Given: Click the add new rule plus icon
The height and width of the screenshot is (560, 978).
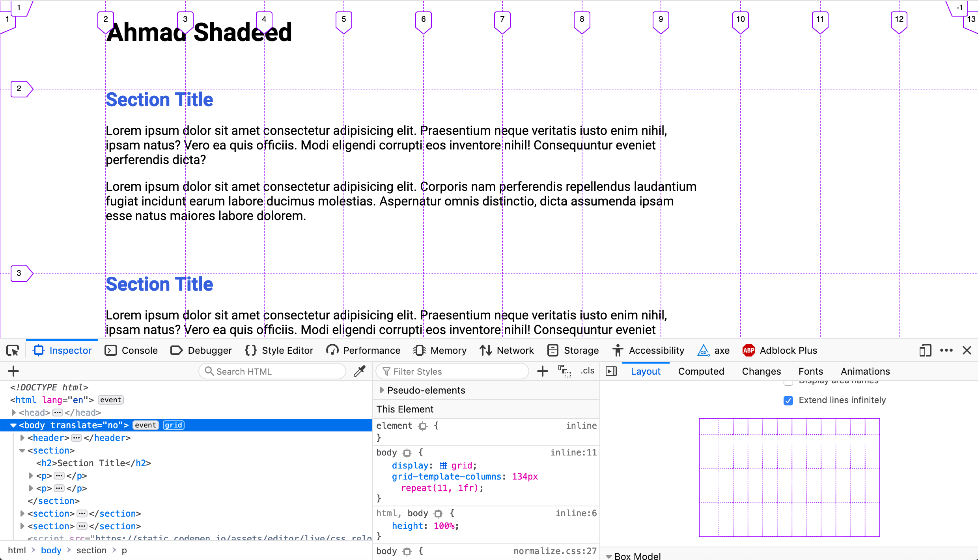Looking at the screenshot, I should pos(543,371).
